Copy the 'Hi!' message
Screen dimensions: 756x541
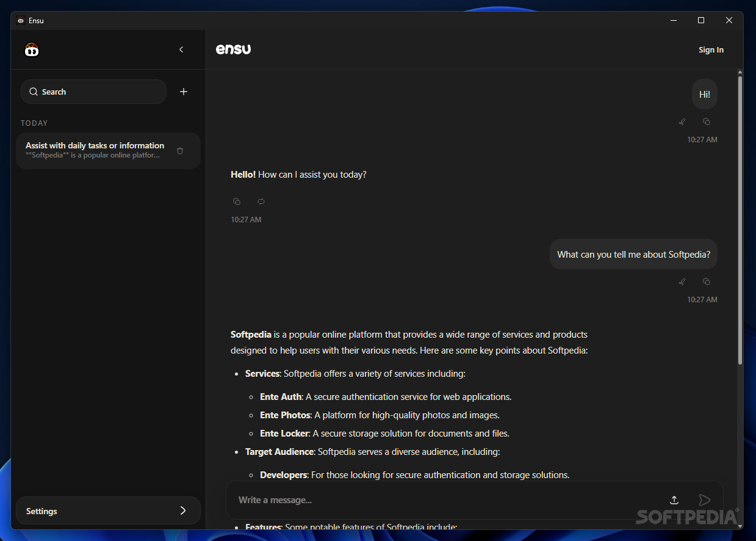point(707,122)
